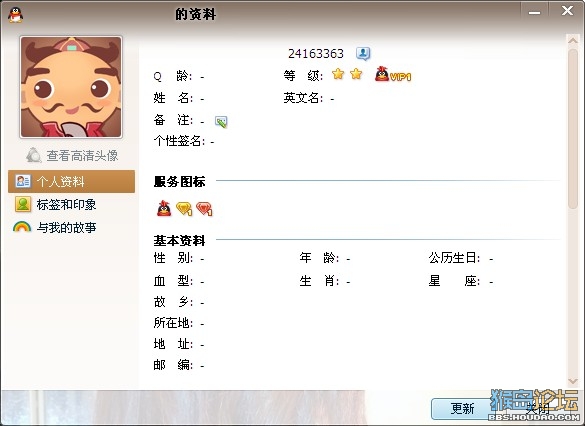Click the yellow diamond service icon
This screenshot has height=426, width=585.
click(x=184, y=209)
